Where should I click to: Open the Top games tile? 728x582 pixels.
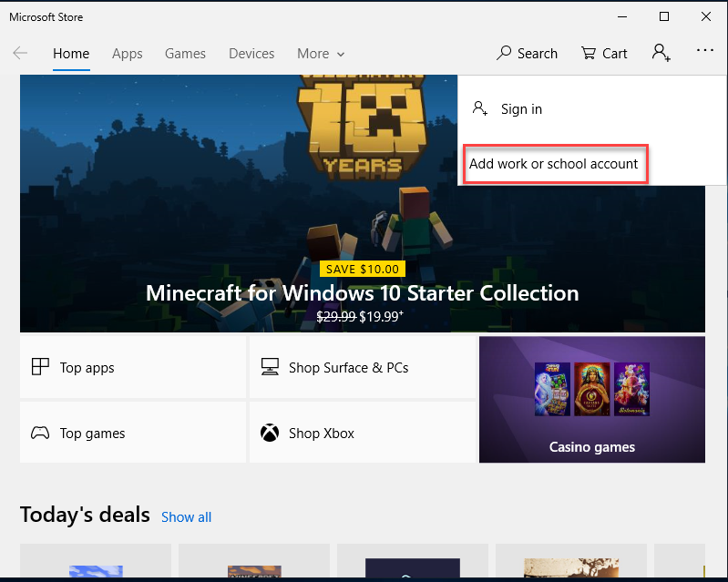point(133,433)
